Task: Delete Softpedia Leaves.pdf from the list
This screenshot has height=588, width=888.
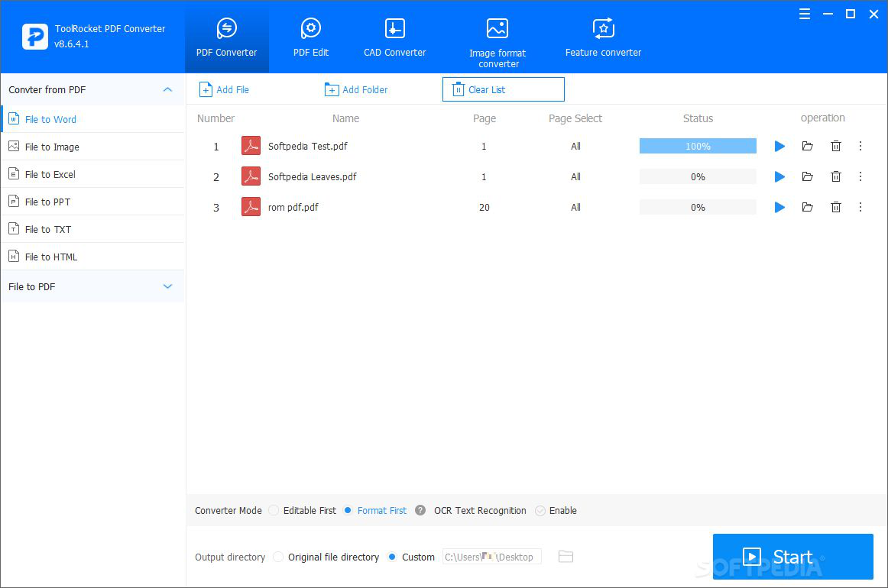Action: point(836,176)
